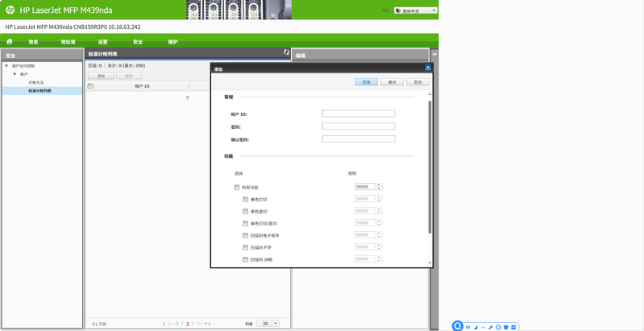Tick the 扫描到 FTP checkbox
This screenshot has width=644, height=331.
point(246,247)
